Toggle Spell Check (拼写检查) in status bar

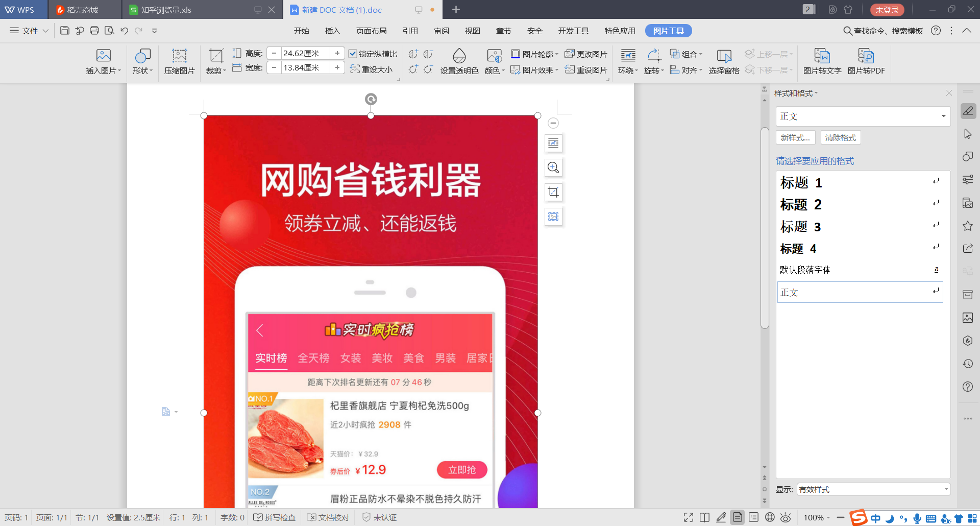(275, 517)
